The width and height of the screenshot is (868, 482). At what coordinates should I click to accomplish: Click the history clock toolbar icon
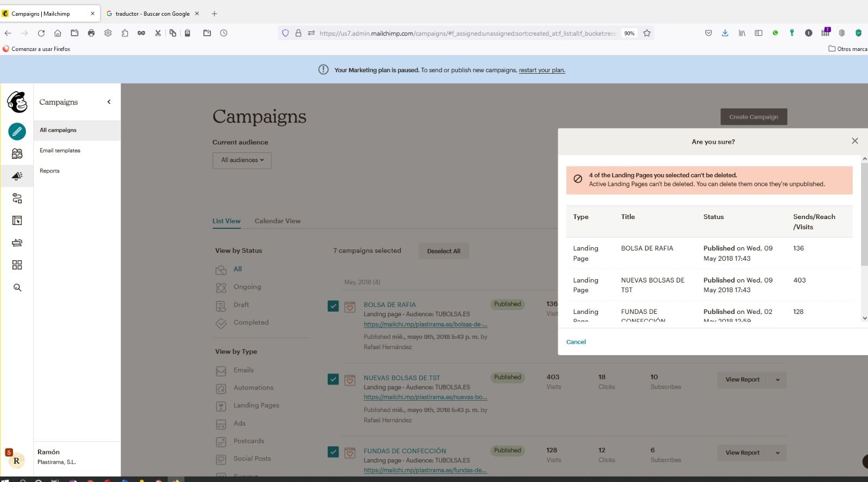click(224, 33)
